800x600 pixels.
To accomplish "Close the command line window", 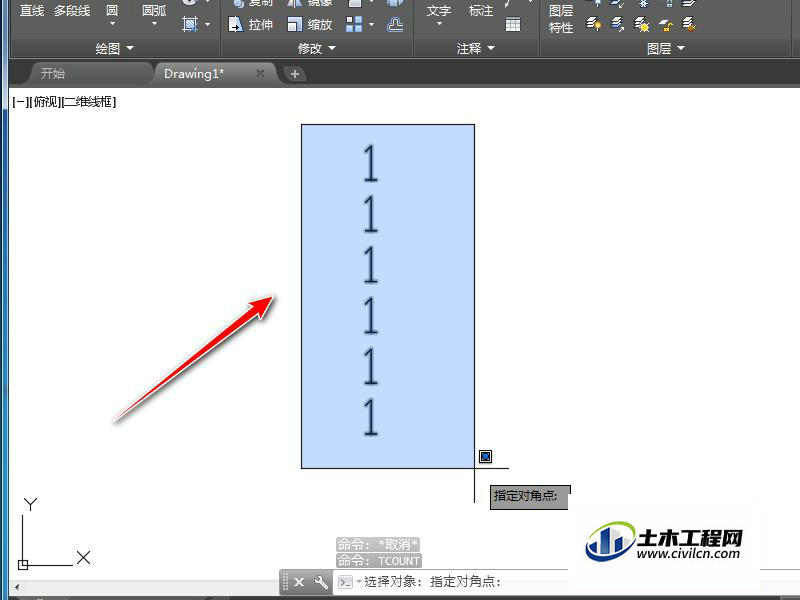I will coord(299,582).
